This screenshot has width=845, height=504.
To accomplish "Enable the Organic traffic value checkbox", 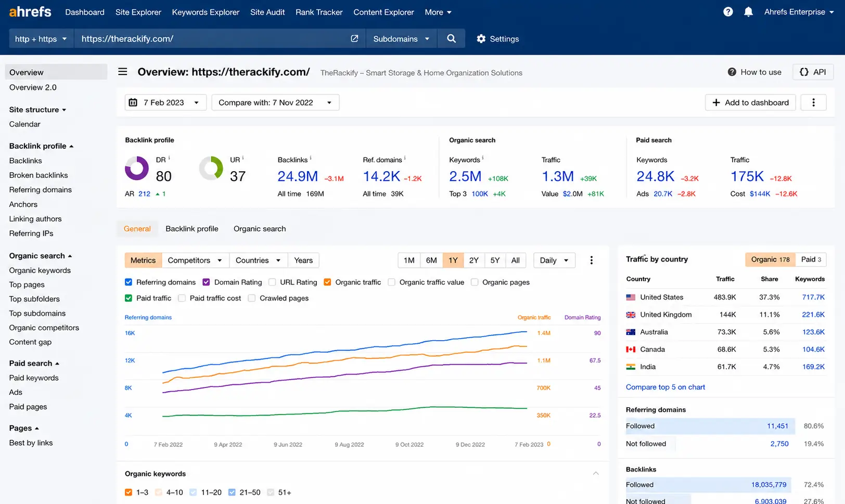I will 391,282.
